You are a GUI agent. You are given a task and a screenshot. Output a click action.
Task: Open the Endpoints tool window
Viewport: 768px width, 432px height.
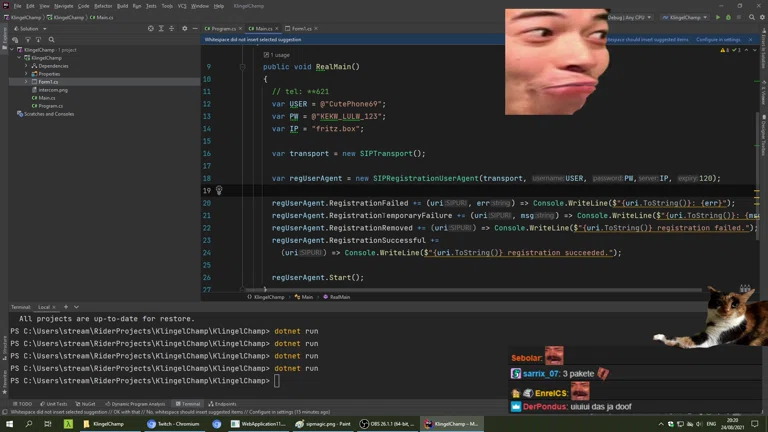coord(222,404)
